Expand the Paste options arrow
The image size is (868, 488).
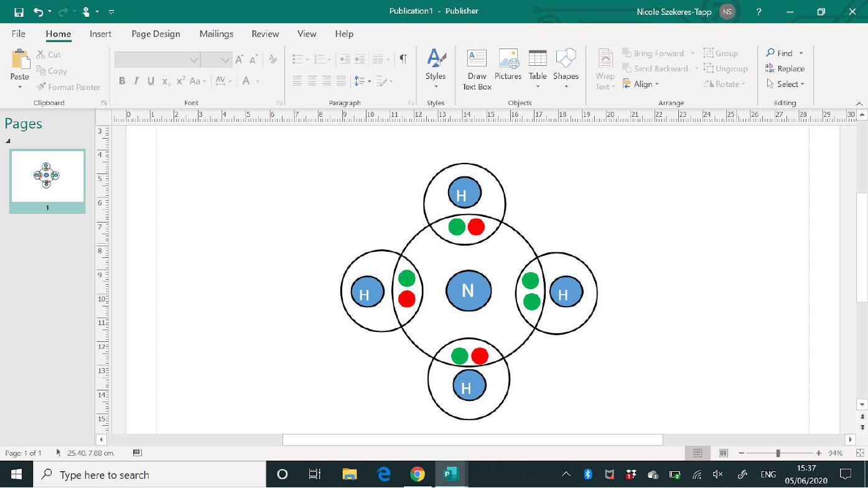[x=19, y=87]
